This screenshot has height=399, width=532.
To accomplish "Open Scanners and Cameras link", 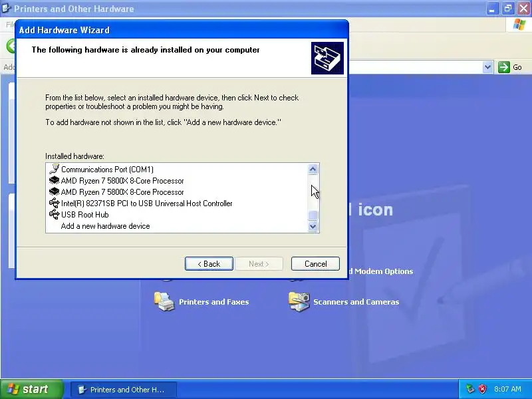I will tap(356, 302).
